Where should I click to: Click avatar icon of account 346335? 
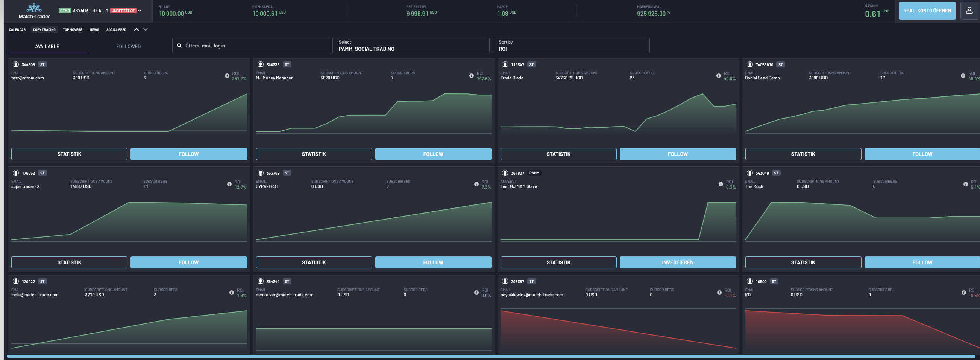pos(260,65)
